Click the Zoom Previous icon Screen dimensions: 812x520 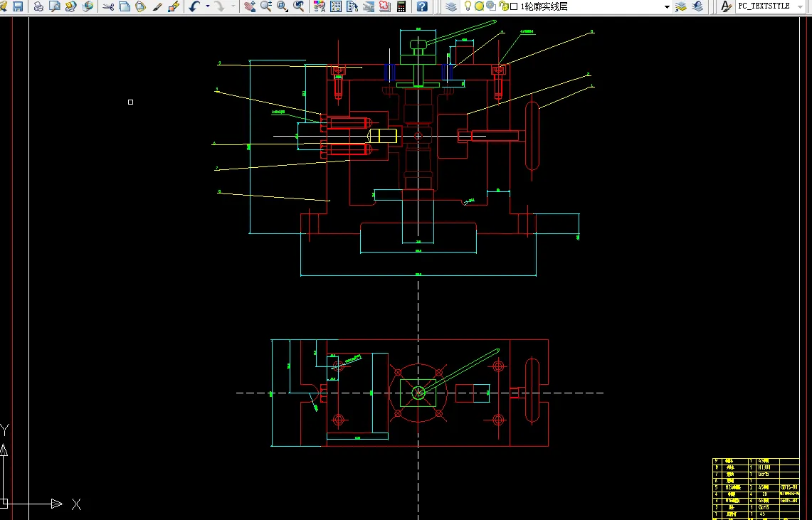coord(299,6)
